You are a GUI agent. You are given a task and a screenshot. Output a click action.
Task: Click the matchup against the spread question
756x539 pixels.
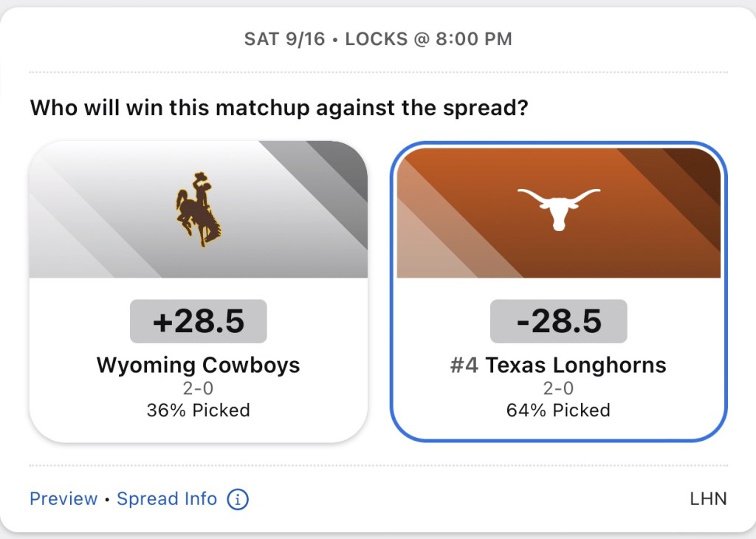(x=279, y=109)
